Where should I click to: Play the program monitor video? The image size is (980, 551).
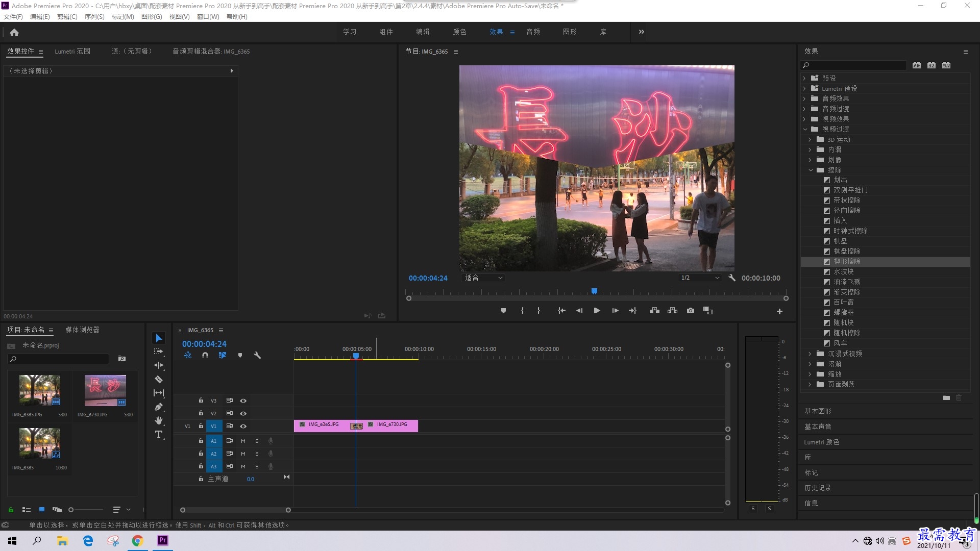click(x=597, y=311)
